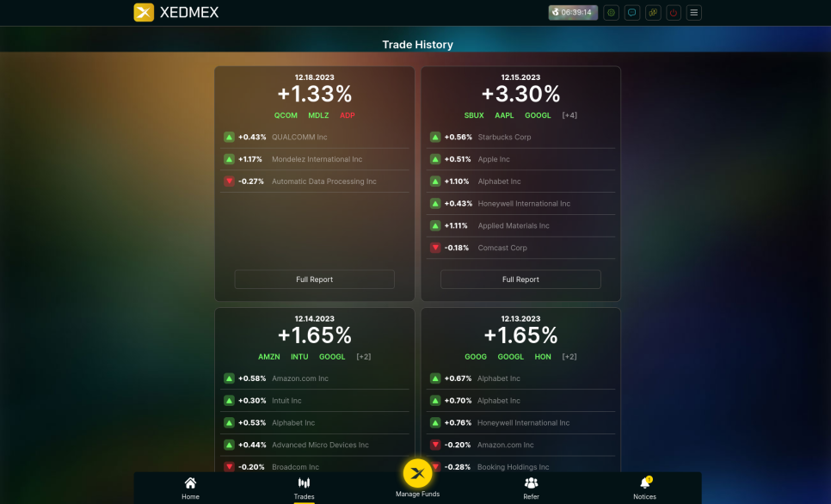Click red down arrow beside Comcast Corp
The height and width of the screenshot is (504, 831).
tap(435, 248)
